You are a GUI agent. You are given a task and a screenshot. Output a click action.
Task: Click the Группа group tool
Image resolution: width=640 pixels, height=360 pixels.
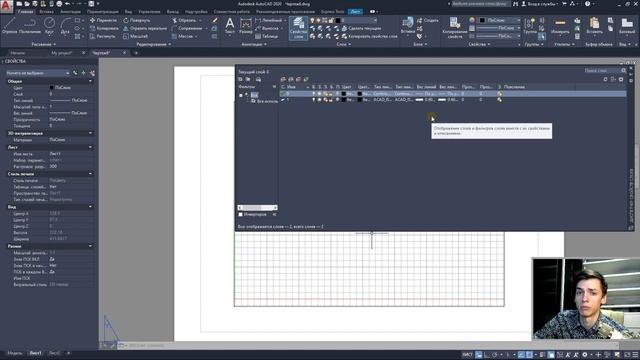[530, 26]
